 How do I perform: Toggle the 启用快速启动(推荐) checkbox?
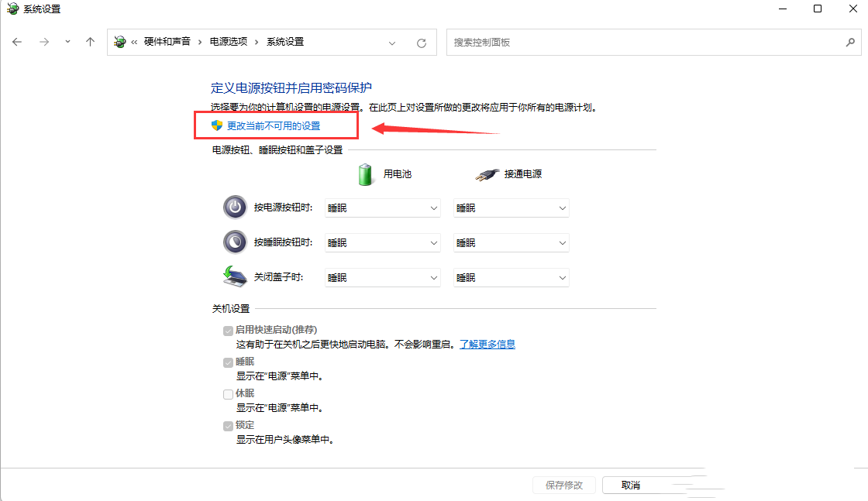(228, 330)
